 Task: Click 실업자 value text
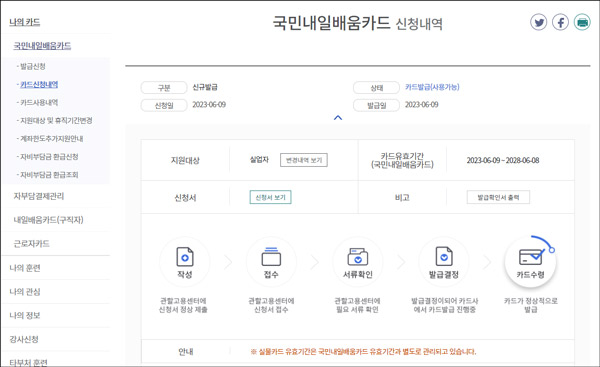pos(259,160)
